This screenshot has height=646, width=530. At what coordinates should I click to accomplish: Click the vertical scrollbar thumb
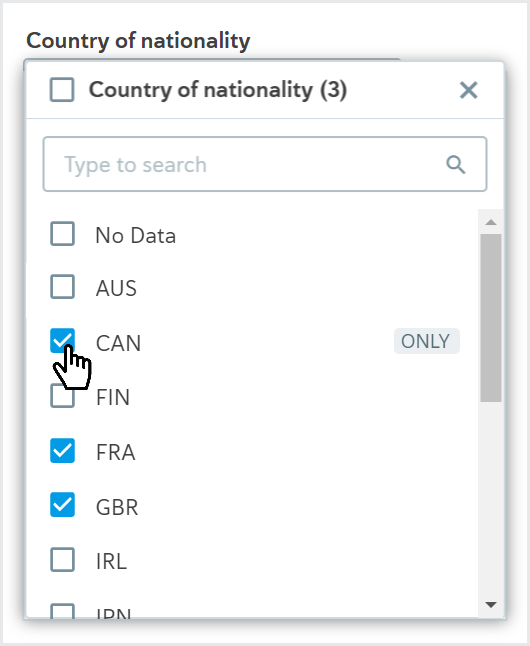click(x=490, y=318)
